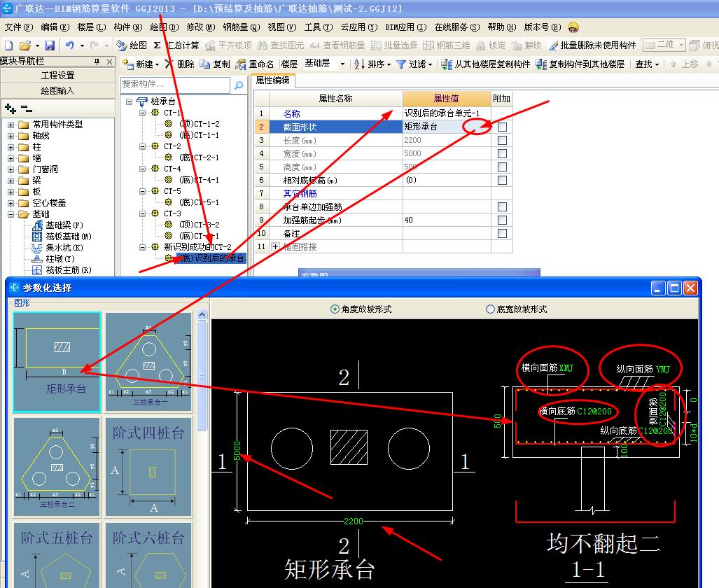Screen dimensions: 719x588
Task: Click the 排序 sort button
Action: (372, 64)
